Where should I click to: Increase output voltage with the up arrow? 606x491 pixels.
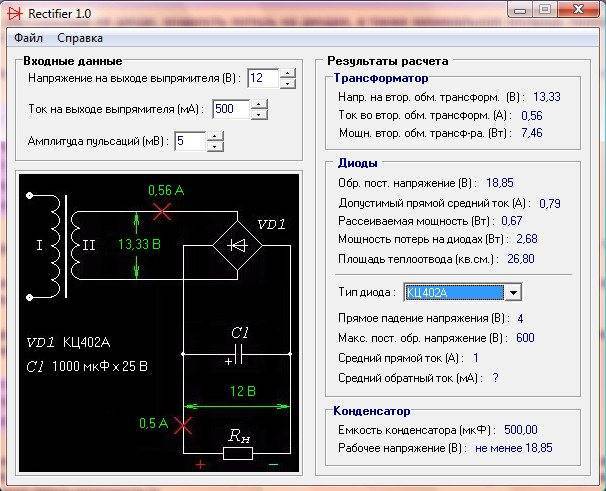coord(288,73)
